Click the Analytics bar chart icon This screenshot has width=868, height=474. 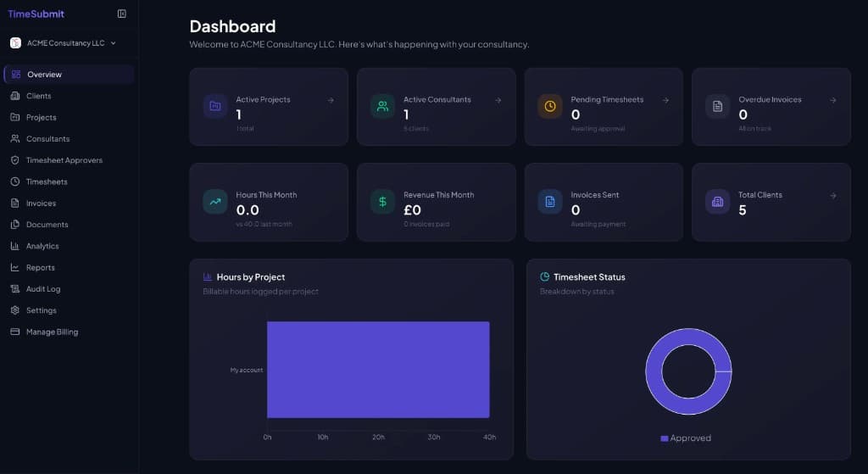[15, 246]
